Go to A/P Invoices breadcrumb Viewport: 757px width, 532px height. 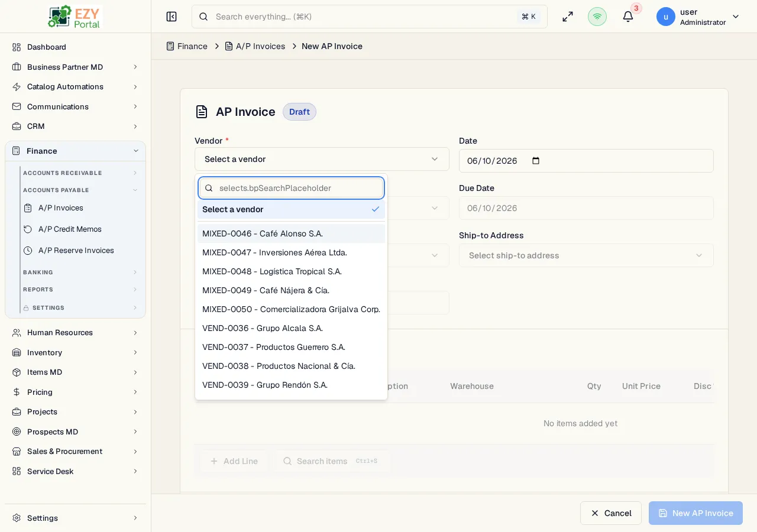point(255,46)
